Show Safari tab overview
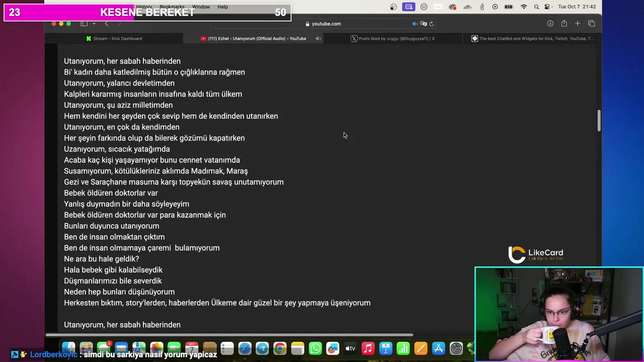The image size is (644, 362). pos(592,24)
